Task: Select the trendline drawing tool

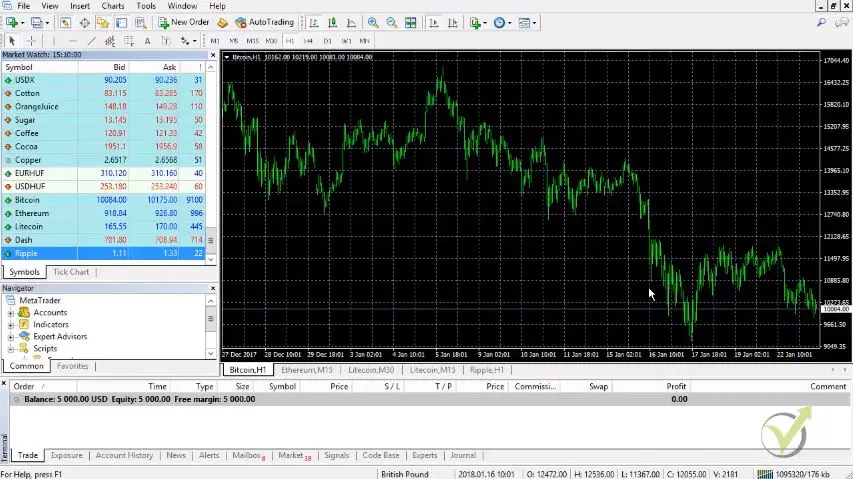Action: point(91,41)
